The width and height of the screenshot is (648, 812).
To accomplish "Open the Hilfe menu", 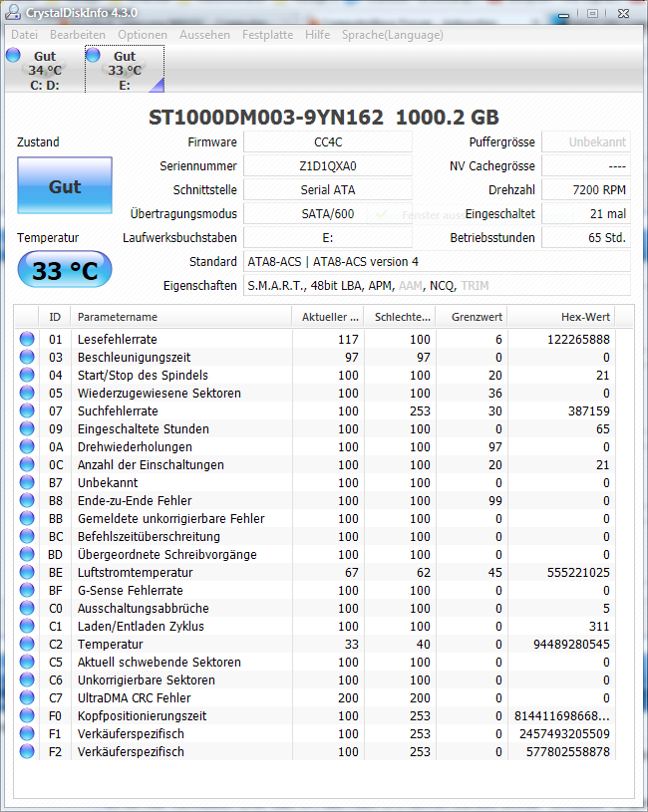I will (x=318, y=35).
